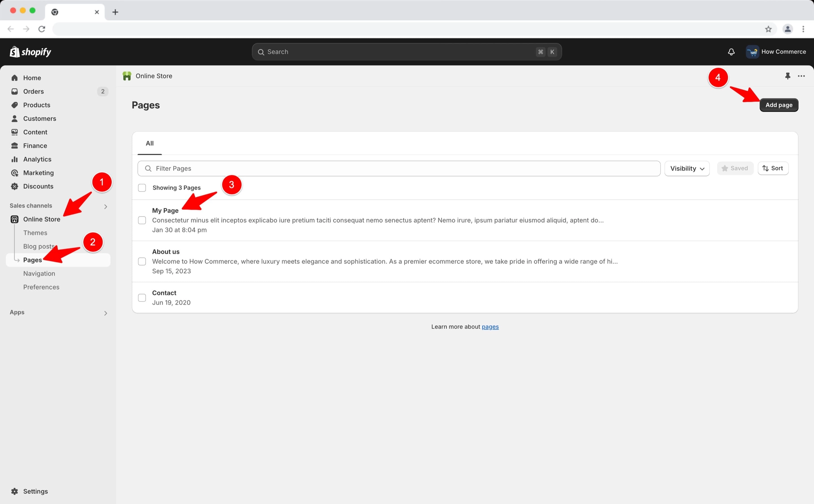Click the date Sep 15, 2023
Image resolution: width=814 pixels, height=504 pixels.
pyautogui.click(x=171, y=271)
